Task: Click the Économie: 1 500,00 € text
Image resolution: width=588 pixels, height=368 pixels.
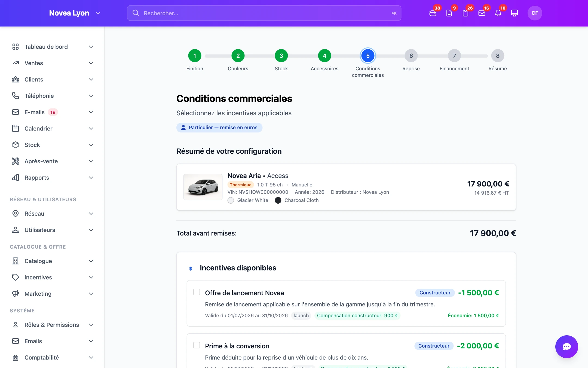Action: 473,315
